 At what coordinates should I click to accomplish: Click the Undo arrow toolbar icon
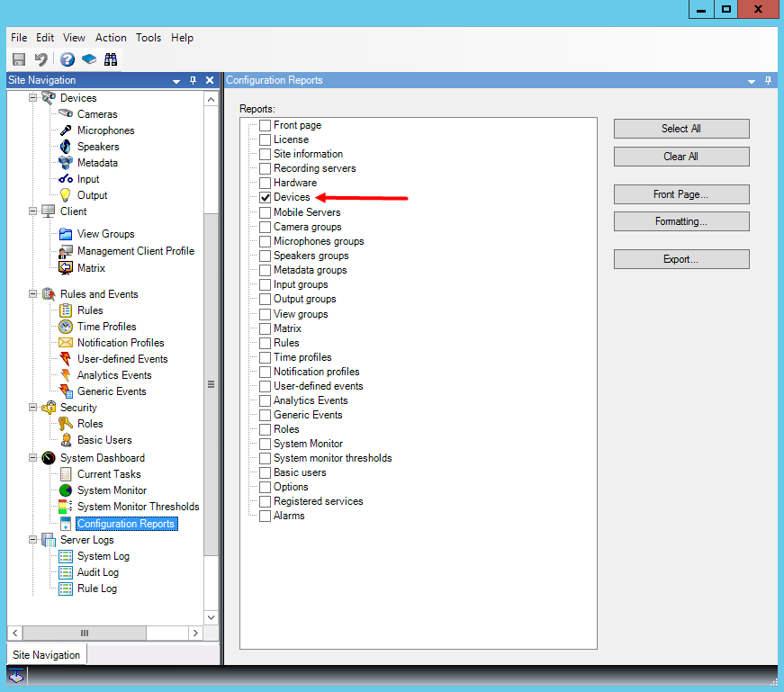click(x=41, y=59)
